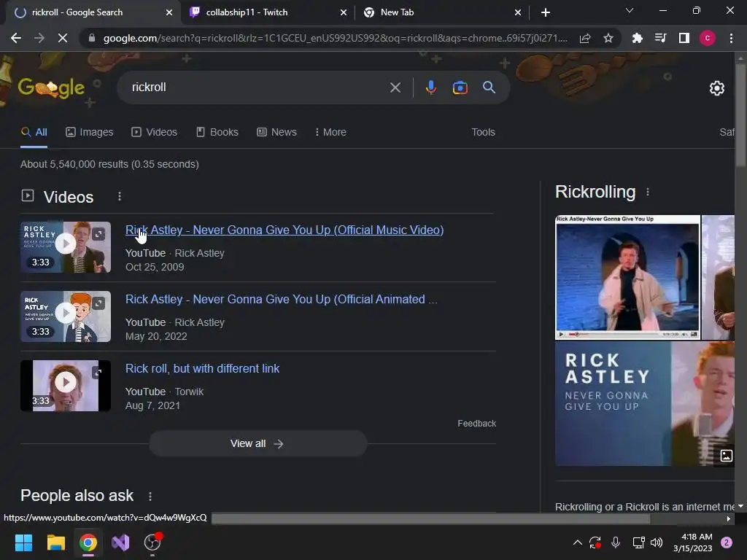This screenshot has width=747, height=560.
Task: Click the microphone tray icon
Action: 616,542
